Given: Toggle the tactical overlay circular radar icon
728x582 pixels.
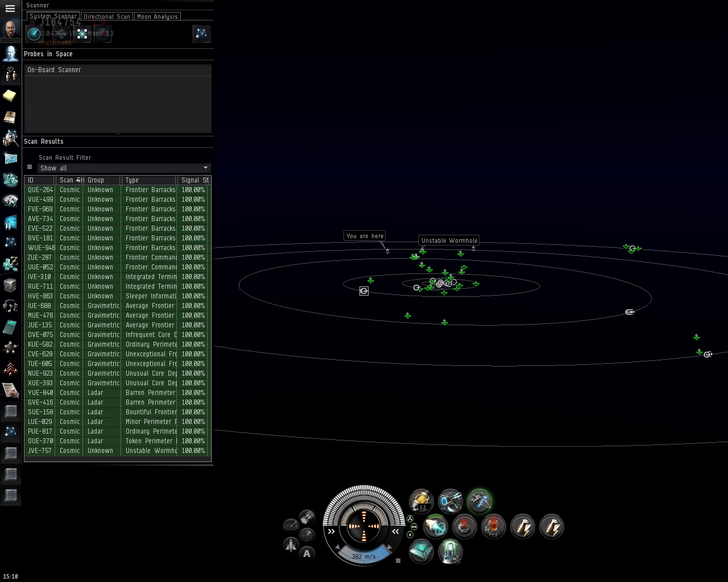Looking at the screenshot, I should (307, 535).
